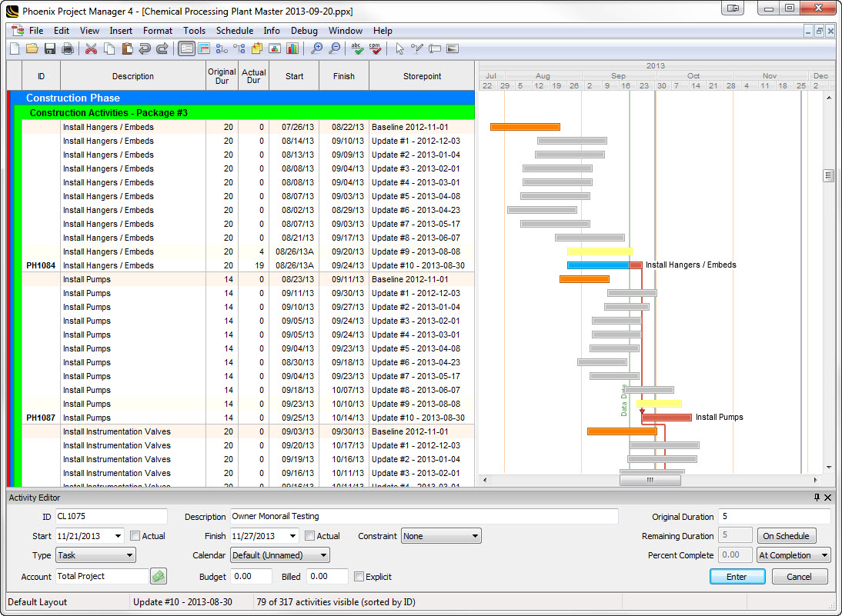Open the Insert menu
This screenshot has width=842, height=616.
[121, 31]
